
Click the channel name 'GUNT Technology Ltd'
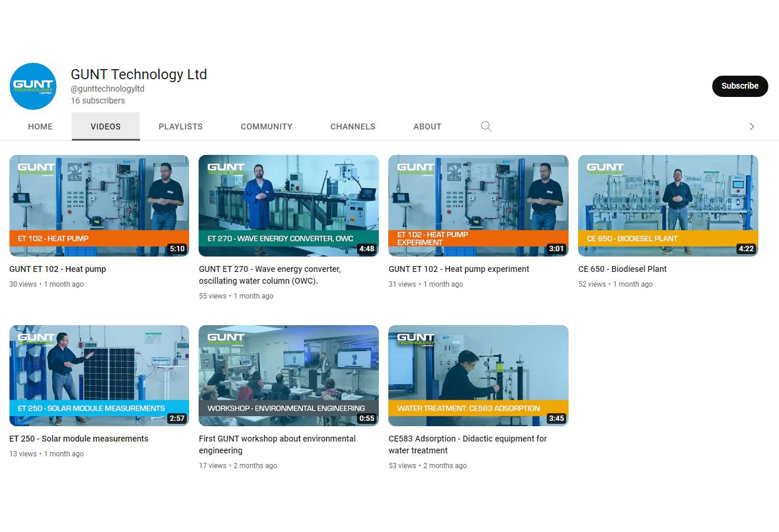coord(139,74)
